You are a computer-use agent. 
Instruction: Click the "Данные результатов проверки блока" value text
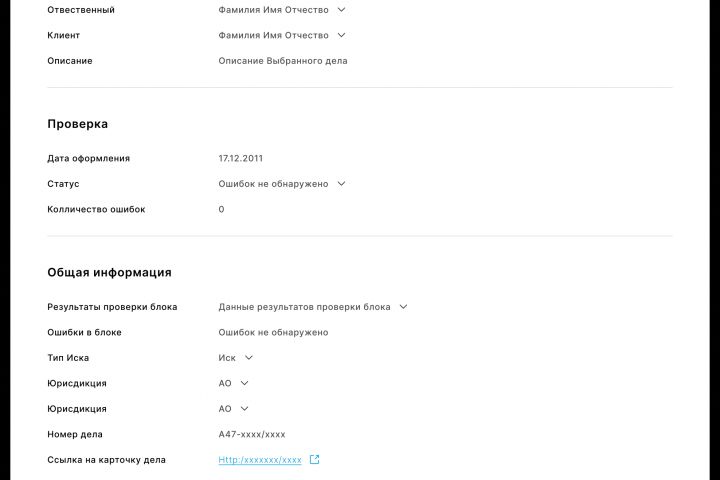(304, 307)
